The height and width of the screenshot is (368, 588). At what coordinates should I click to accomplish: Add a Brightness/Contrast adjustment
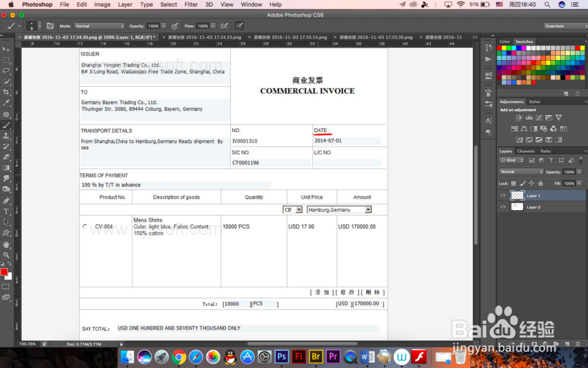coord(519,118)
